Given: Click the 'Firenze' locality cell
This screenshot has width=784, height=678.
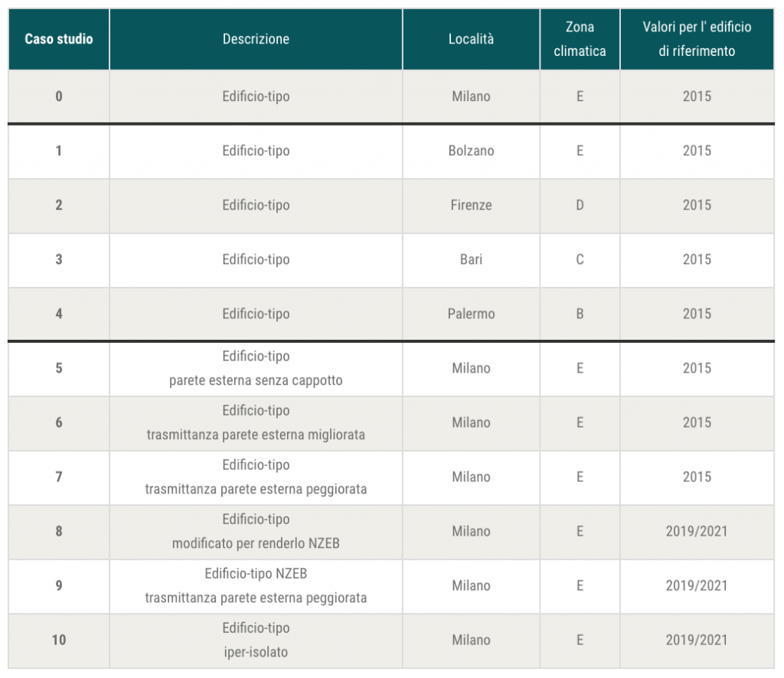Looking at the screenshot, I should click(471, 205).
